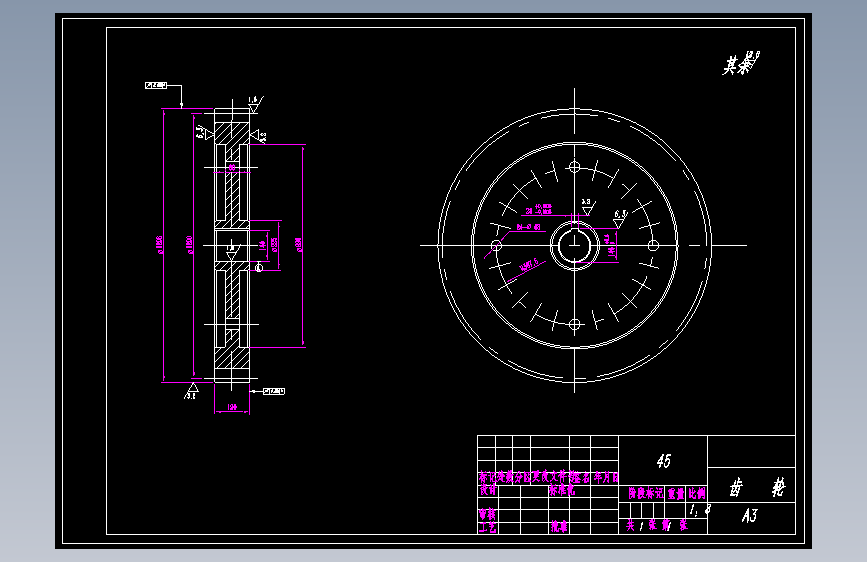The image size is (867, 562).
Task: Click the 6.3 roughness symbol right of keyway
Action: (x=620, y=218)
